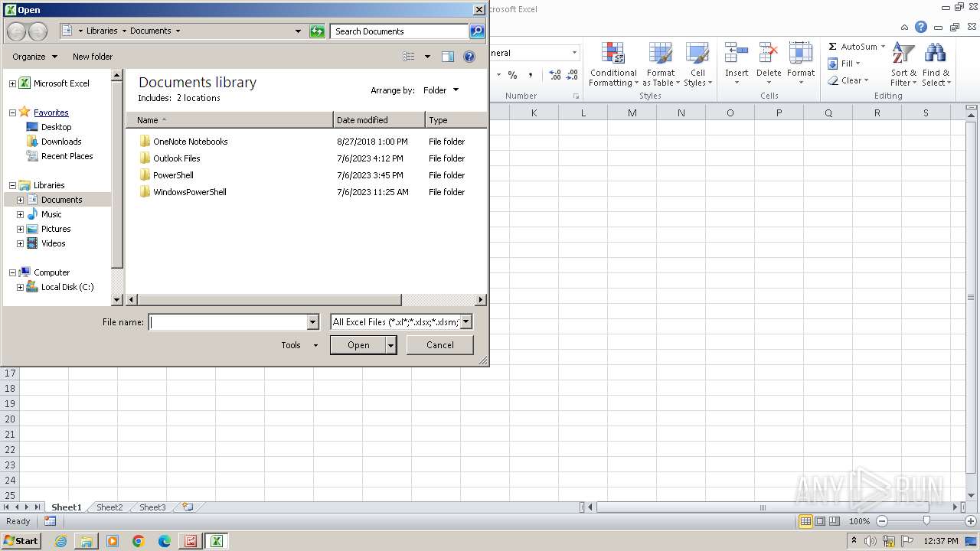Expand Microsoft Excel node in navigation tree
Image resolution: width=980 pixels, height=551 pixels.
point(12,83)
